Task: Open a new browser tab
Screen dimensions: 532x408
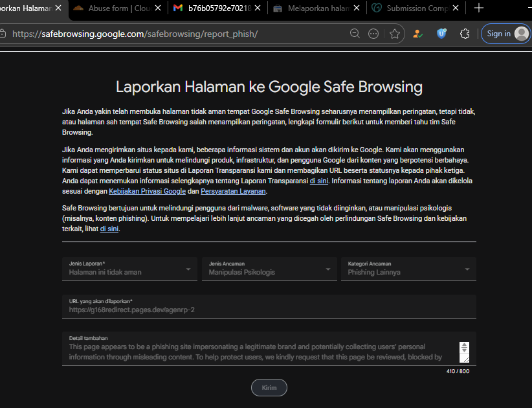Action: point(479,8)
